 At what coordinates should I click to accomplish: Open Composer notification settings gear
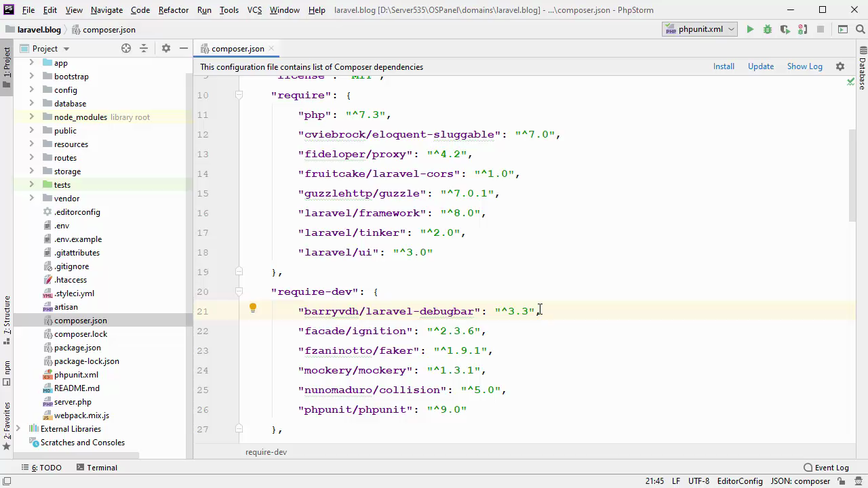point(840,66)
